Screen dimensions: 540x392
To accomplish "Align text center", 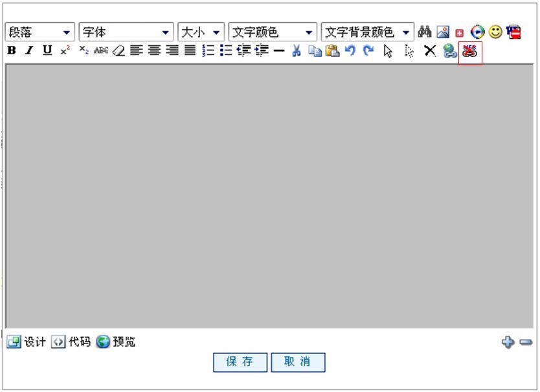I will [154, 50].
